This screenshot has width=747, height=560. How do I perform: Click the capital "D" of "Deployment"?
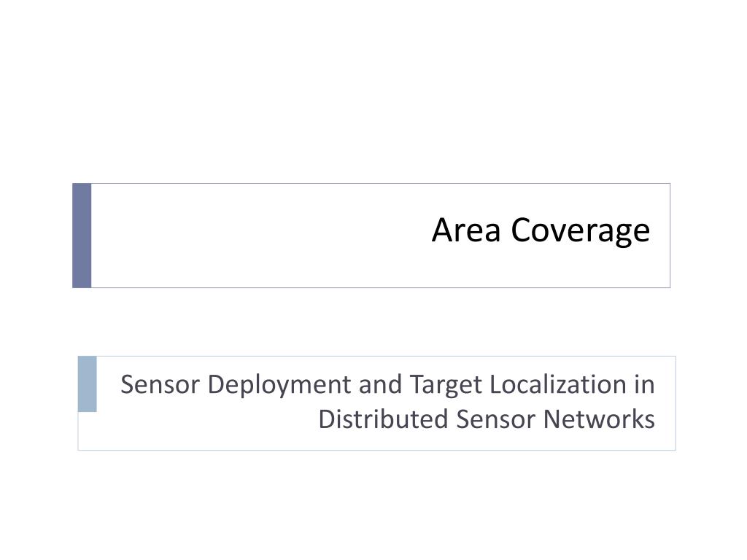pyautogui.click(x=217, y=384)
